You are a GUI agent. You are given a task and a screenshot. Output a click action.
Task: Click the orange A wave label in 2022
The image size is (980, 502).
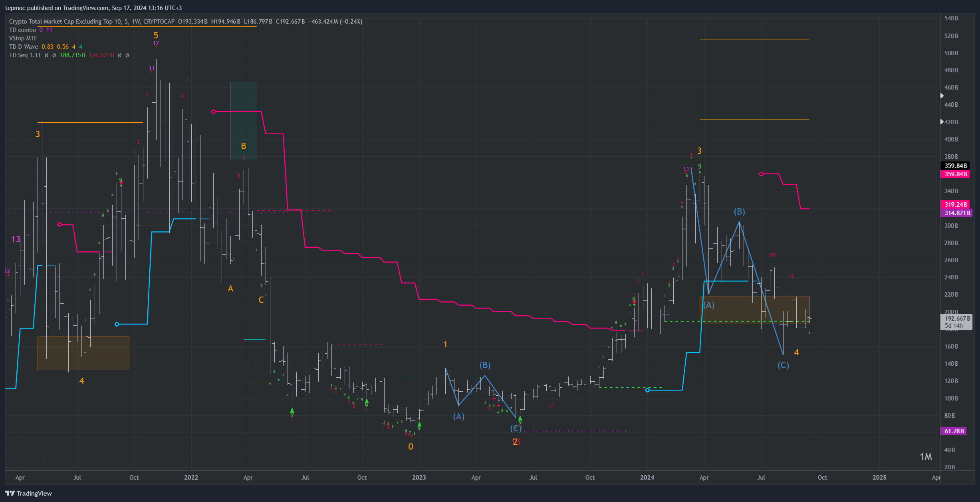coord(230,289)
